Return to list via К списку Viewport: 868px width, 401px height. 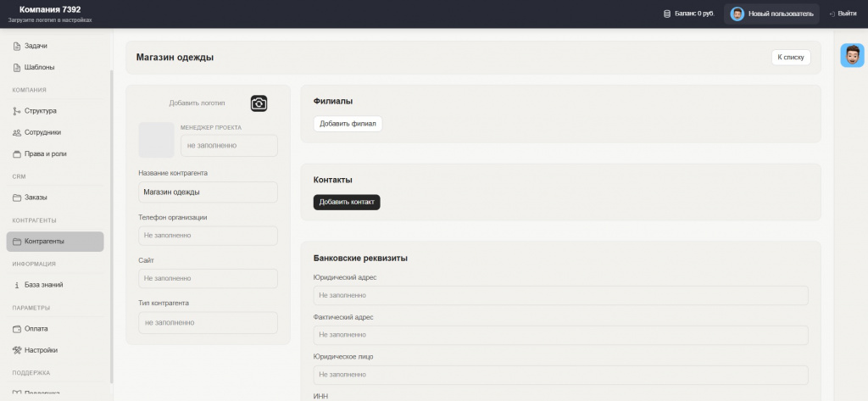coord(791,58)
